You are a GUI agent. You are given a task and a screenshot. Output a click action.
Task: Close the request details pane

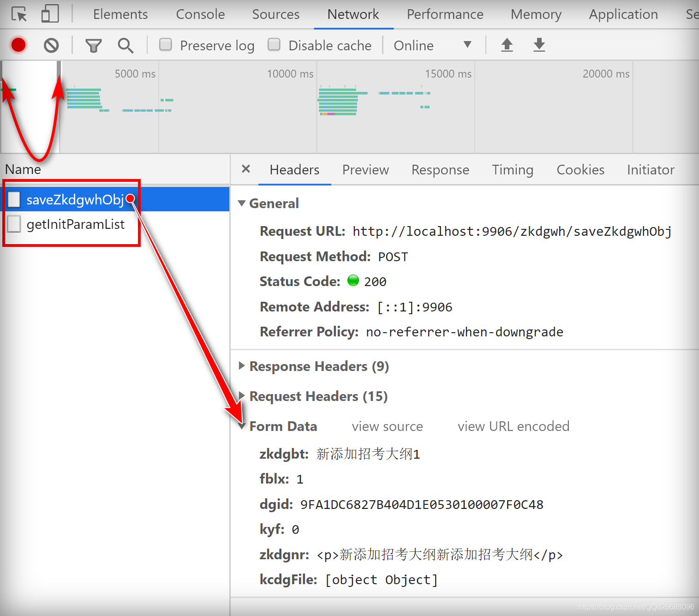point(246,169)
